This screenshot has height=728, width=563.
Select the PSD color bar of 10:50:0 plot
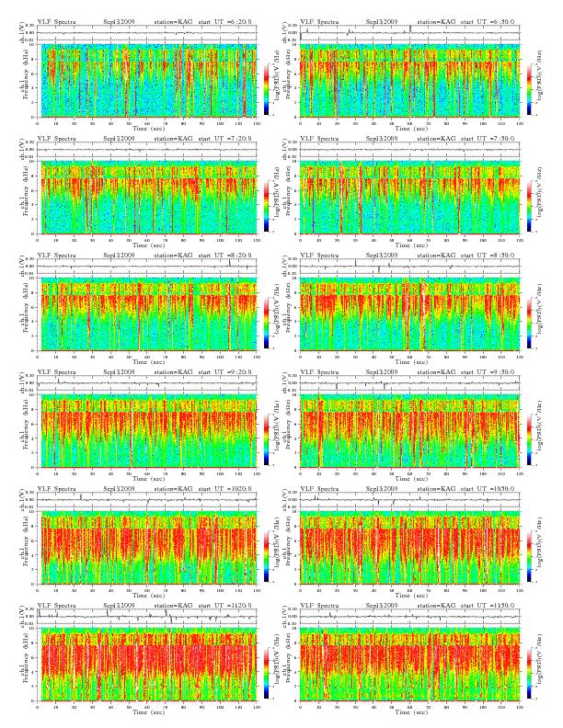pos(530,556)
